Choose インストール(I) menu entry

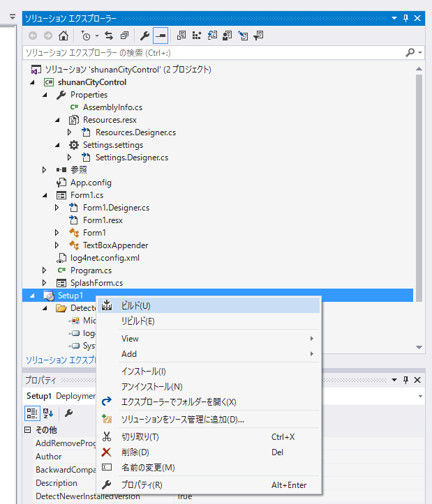[x=209, y=372]
